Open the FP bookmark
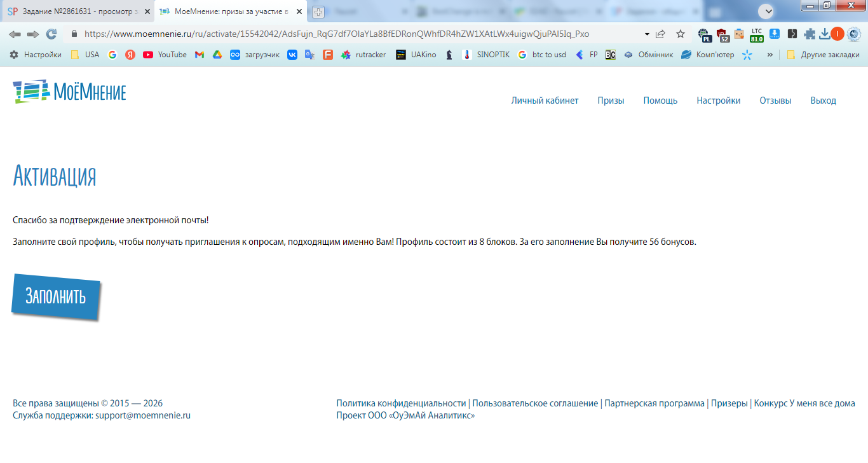The image size is (868, 463). 587,55
